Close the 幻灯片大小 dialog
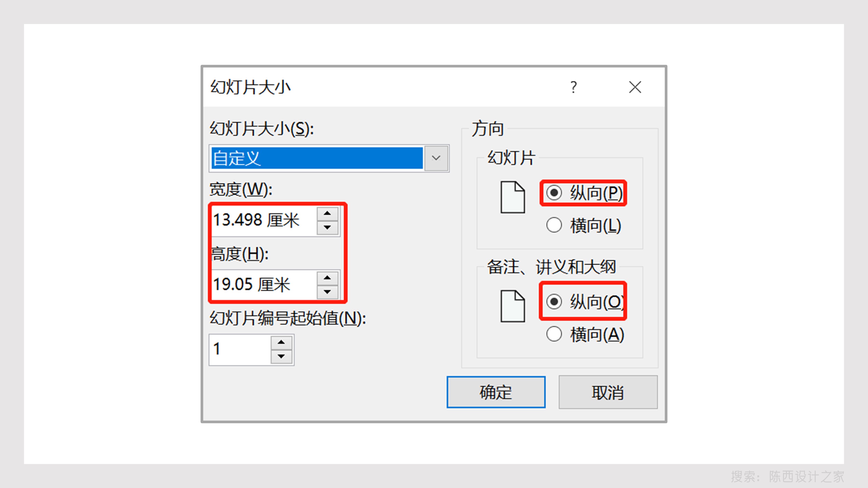This screenshot has height=488, width=868. (x=635, y=87)
